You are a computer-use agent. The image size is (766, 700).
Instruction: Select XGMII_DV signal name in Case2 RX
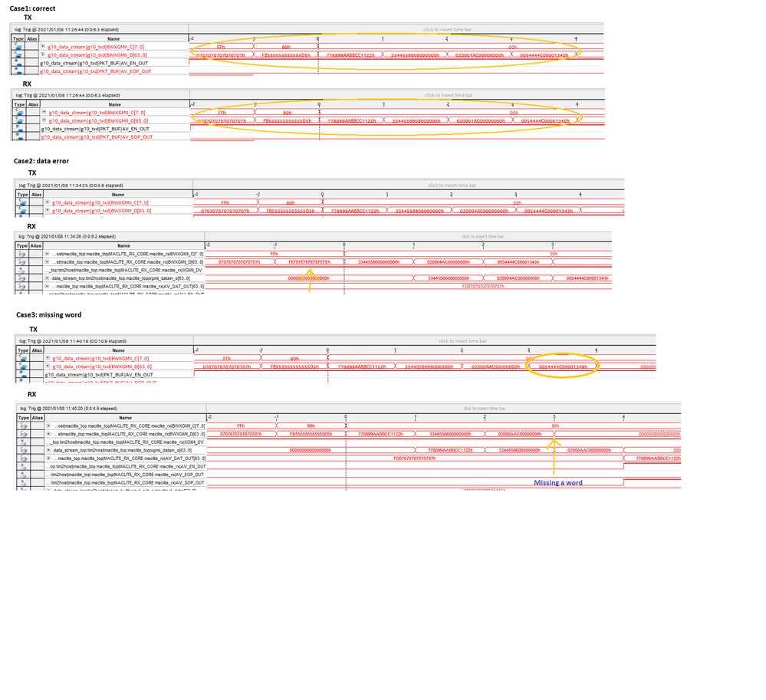[124, 270]
